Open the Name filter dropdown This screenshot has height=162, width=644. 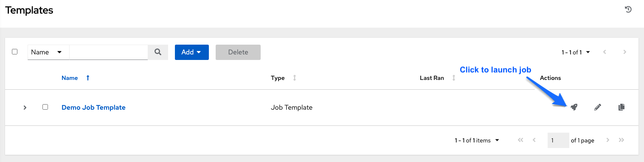48,52
